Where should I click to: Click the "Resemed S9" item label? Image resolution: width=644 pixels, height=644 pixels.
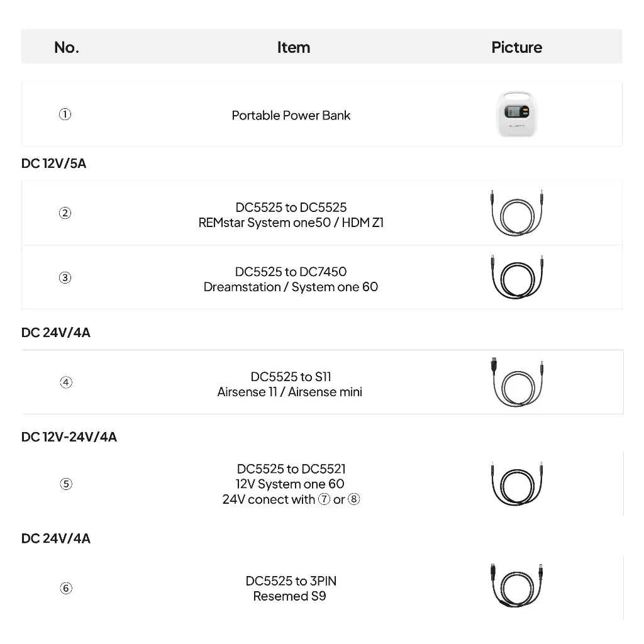pos(290,596)
